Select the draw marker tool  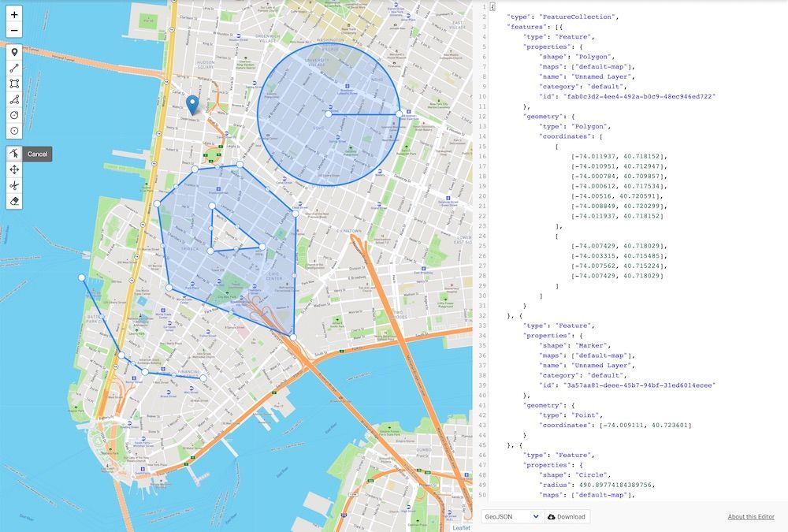(x=14, y=53)
